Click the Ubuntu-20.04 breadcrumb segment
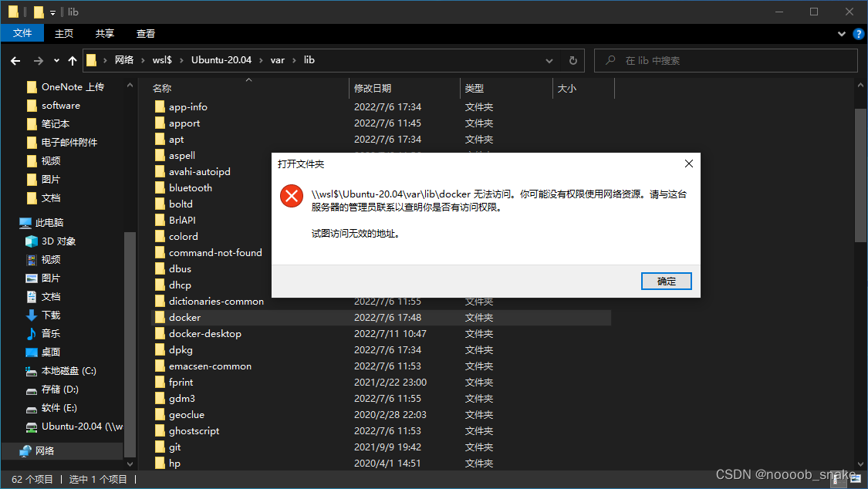The height and width of the screenshot is (489, 868). pyautogui.click(x=221, y=59)
